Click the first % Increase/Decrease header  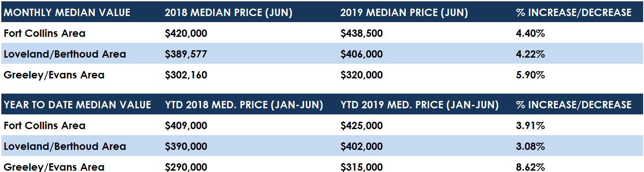tap(574, 13)
